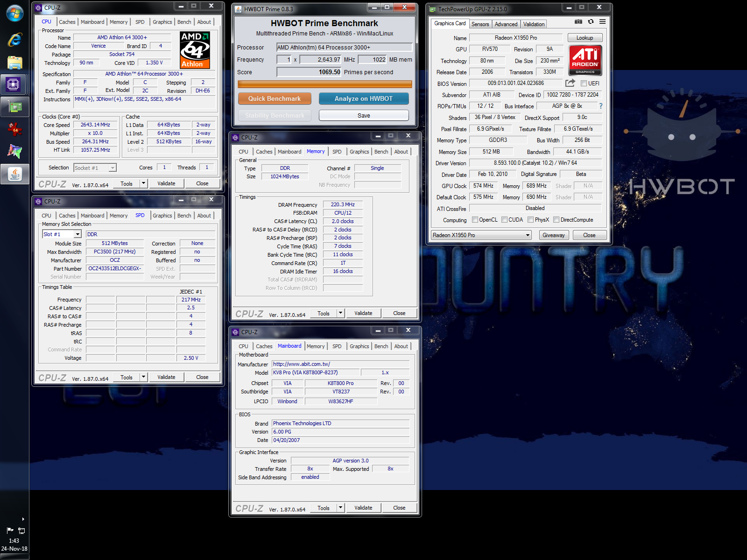Launch Internet Explorer from the taskbar
The image size is (747, 560).
point(14,40)
